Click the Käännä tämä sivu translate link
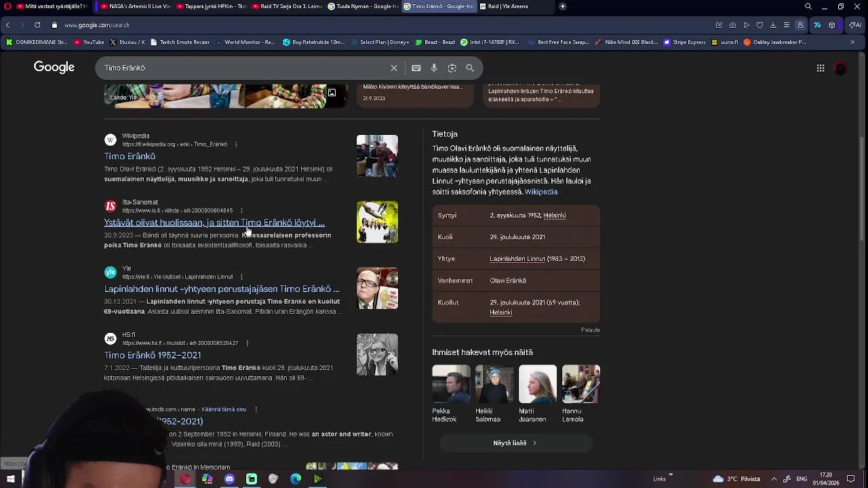The image size is (868, 488). [224, 409]
